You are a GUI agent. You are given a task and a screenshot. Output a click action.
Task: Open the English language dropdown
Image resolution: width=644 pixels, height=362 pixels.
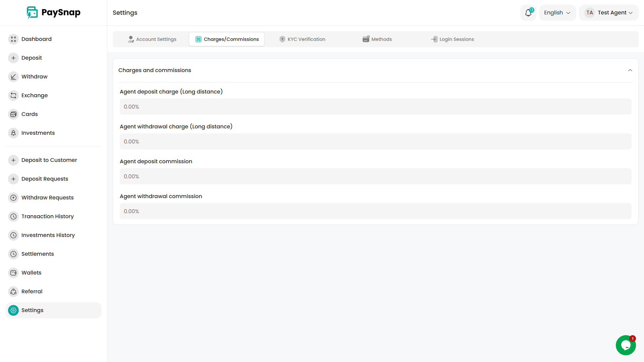pos(557,13)
